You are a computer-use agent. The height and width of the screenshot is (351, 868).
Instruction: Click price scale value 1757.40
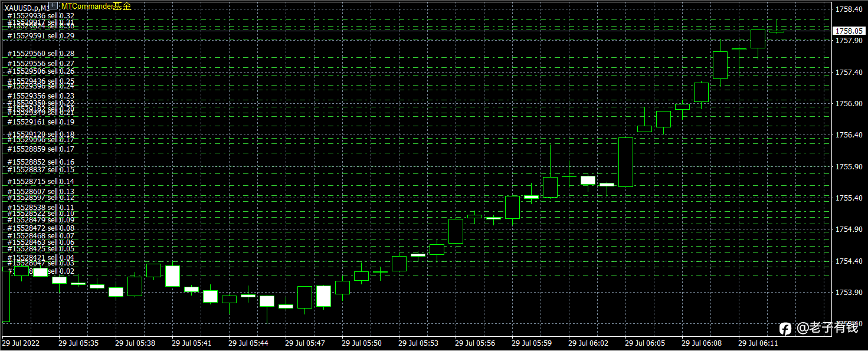coord(848,73)
